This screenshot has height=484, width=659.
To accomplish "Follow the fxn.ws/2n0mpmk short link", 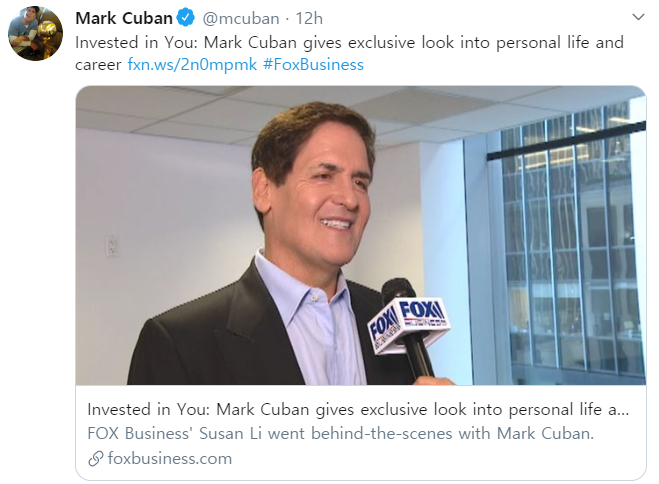I will [x=192, y=65].
